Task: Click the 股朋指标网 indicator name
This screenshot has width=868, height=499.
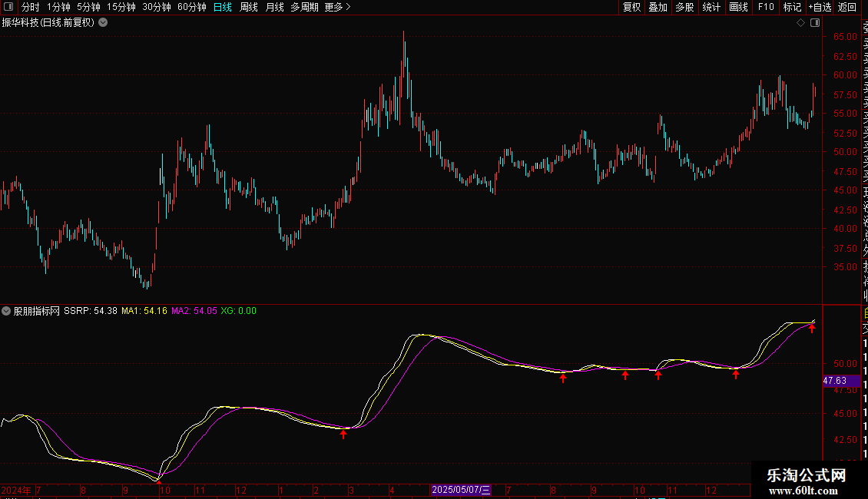Action: 37,311
